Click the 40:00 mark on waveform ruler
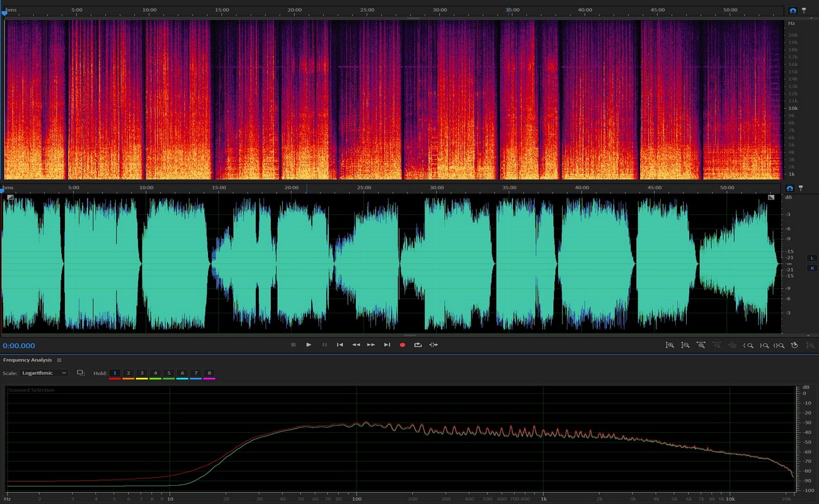819x504 pixels. [582, 188]
